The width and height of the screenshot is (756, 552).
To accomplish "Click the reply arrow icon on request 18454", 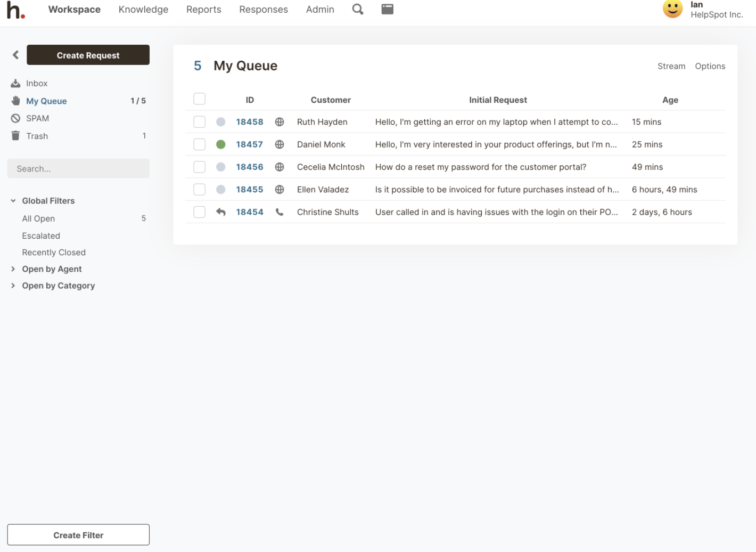I will point(221,212).
